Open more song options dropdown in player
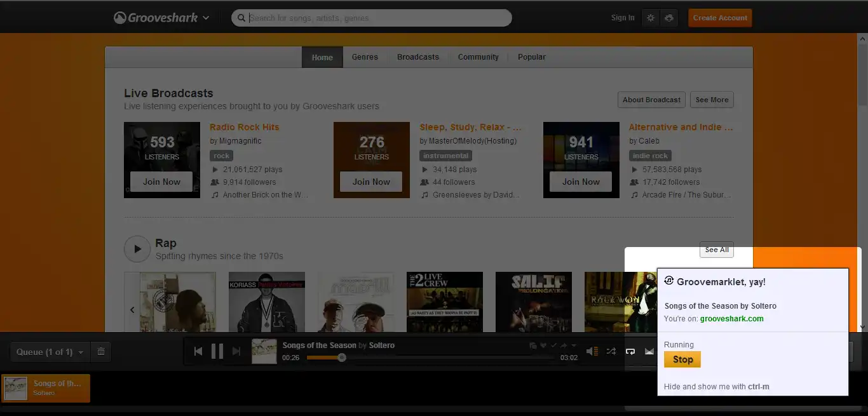The height and width of the screenshot is (416, 868). pyautogui.click(x=574, y=346)
